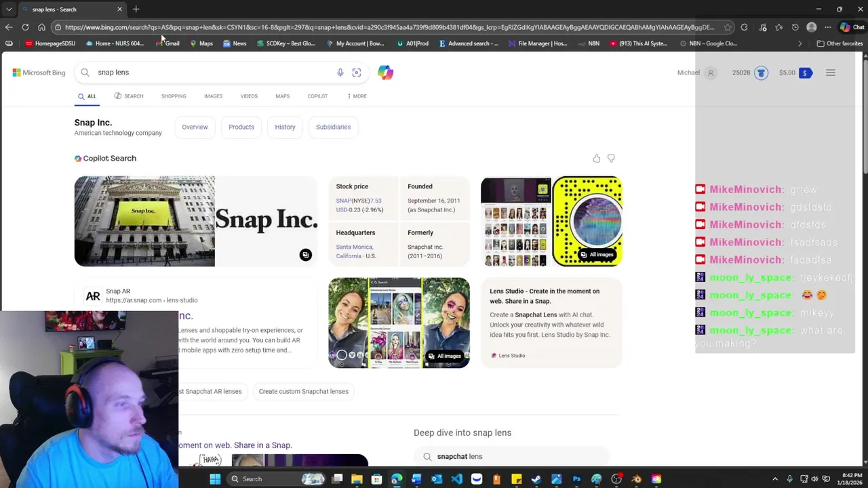This screenshot has width=868, height=488.
Task: Open Blender from the taskbar
Action: [636, 479]
